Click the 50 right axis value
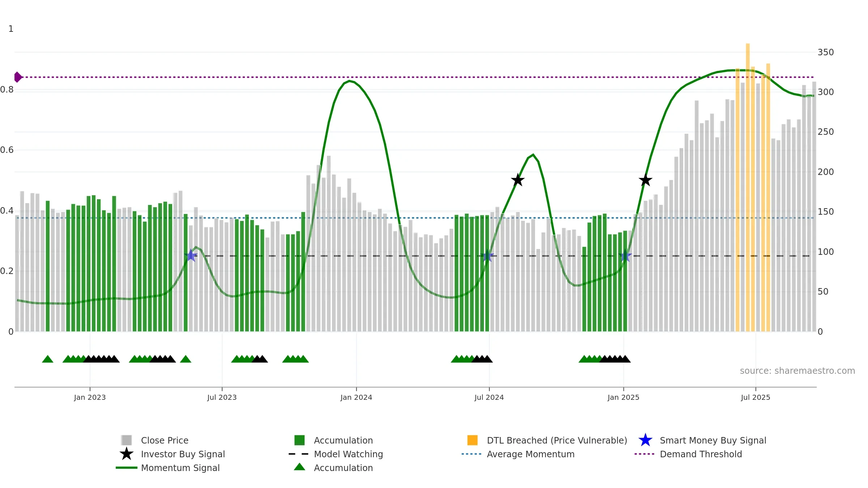868x488 pixels. (x=823, y=292)
